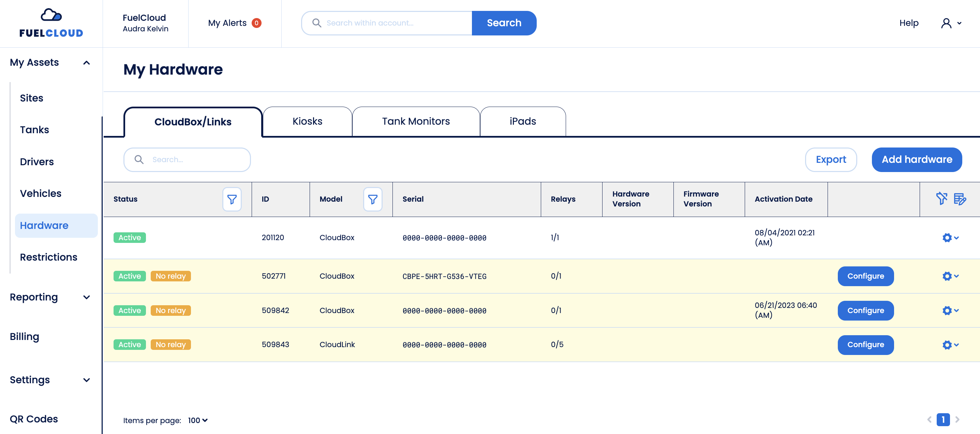Open the edit columns icon

coord(960,199)
